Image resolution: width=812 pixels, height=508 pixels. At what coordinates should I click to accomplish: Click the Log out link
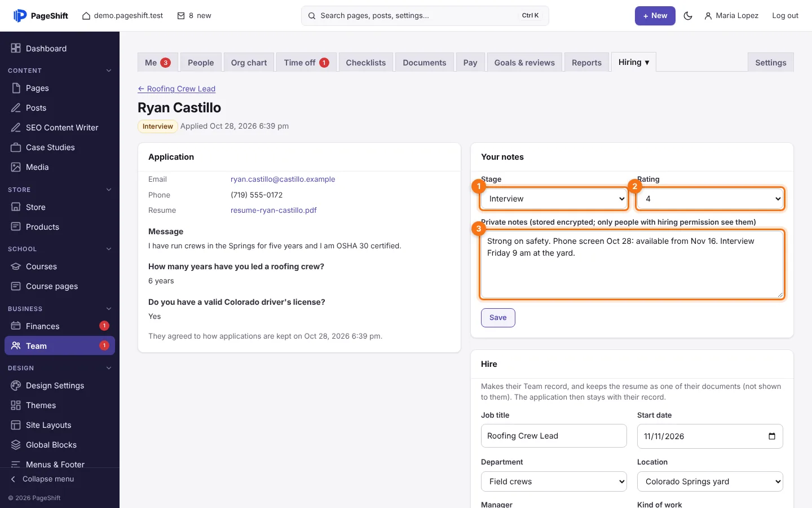click(785, 16)
